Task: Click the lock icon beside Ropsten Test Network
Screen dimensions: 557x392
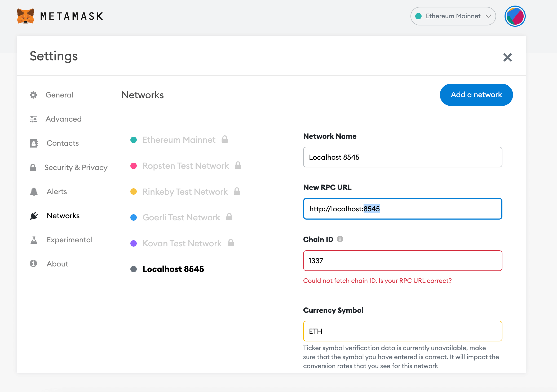Action: click(238, 165)
